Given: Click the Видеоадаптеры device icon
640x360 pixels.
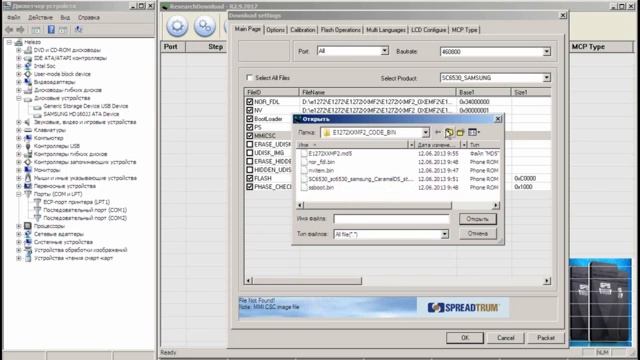Looking at the screenshot, I should pyautogui.click(x=28, y=82).
